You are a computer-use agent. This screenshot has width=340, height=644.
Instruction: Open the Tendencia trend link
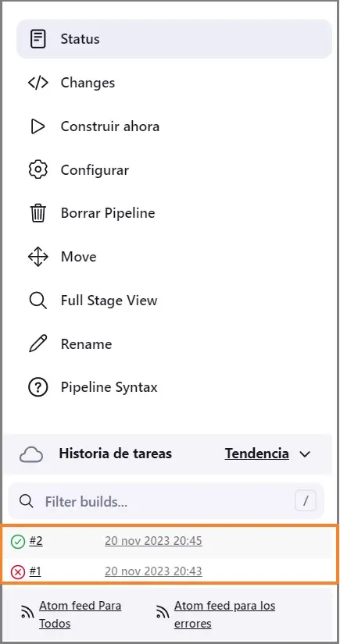point(256,454)
